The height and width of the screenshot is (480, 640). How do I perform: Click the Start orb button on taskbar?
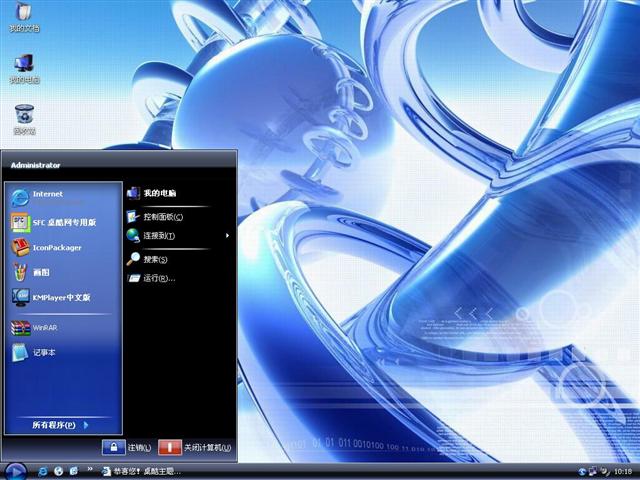pos(15,470)
